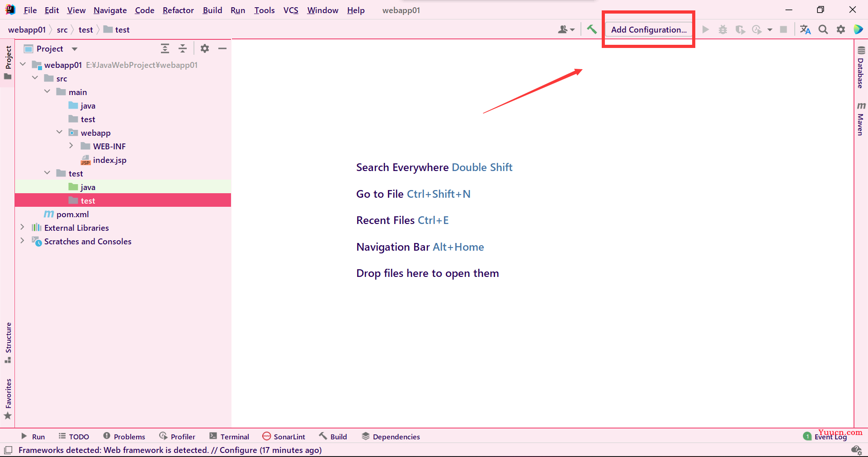
Task: Open the VCS menu
Action: pyautogui.click(x=291, y=10)
